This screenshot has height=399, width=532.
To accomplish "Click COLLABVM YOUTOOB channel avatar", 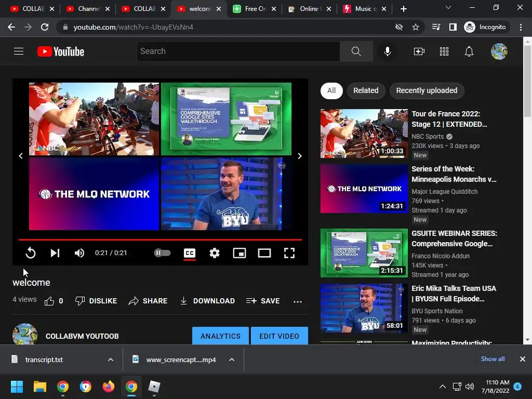I will coord(25,335).
